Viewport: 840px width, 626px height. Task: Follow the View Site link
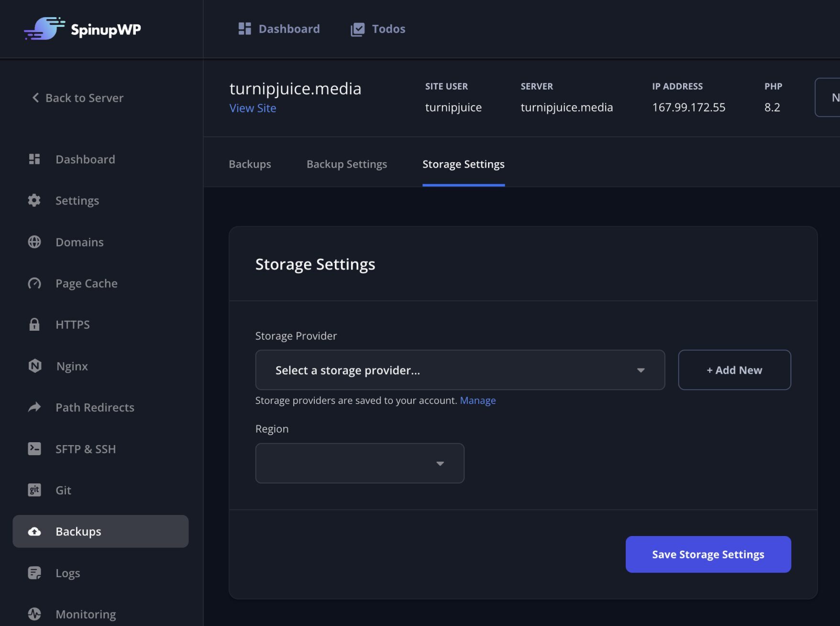(x=253, y=108)
